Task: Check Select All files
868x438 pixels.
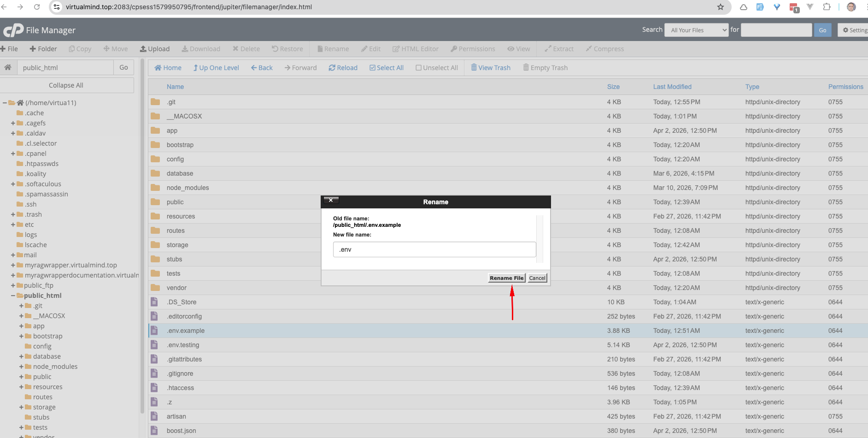Action: 387,68
